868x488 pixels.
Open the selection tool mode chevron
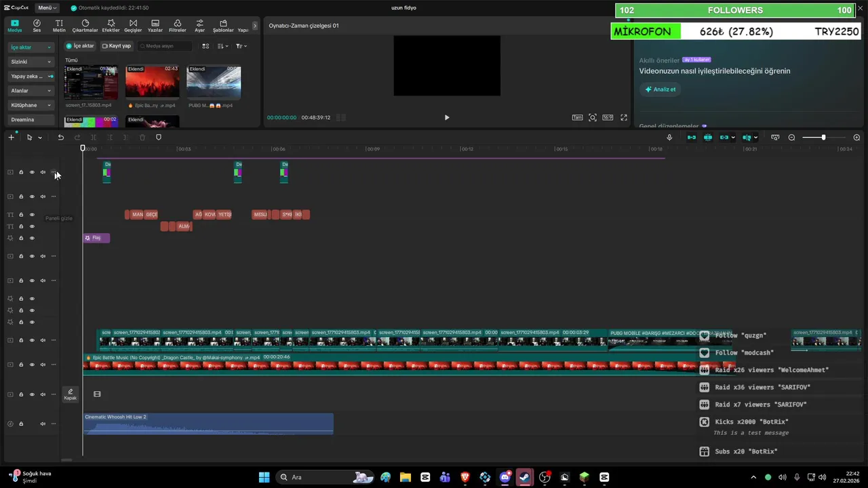[40, 138]
